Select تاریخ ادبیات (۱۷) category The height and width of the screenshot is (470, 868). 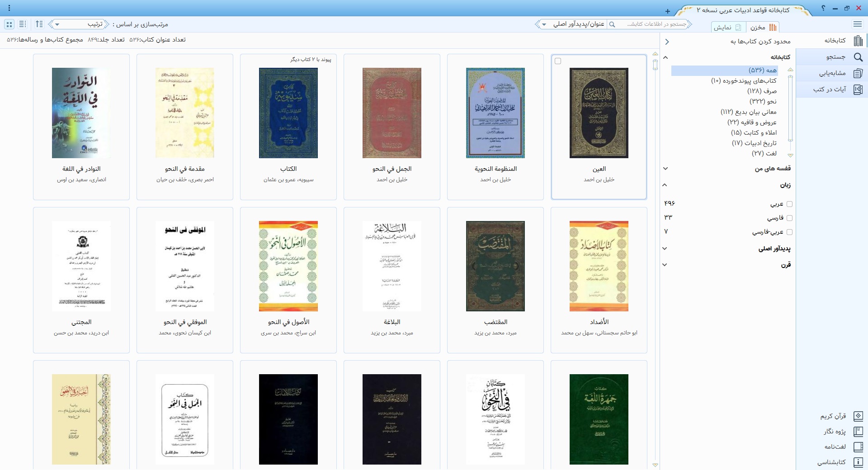coord(754,143)
